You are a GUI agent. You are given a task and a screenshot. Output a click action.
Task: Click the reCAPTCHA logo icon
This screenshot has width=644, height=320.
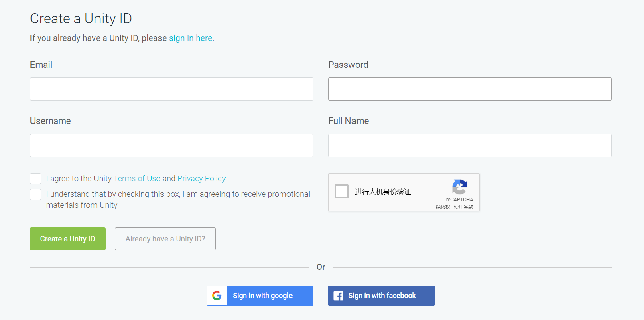click(459, 187)
